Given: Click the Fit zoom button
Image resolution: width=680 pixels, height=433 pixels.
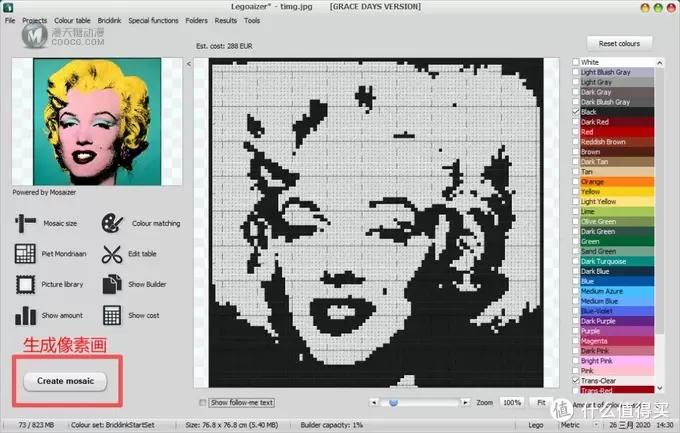Looking at the screenshot, I should click(x=541, y=403).
